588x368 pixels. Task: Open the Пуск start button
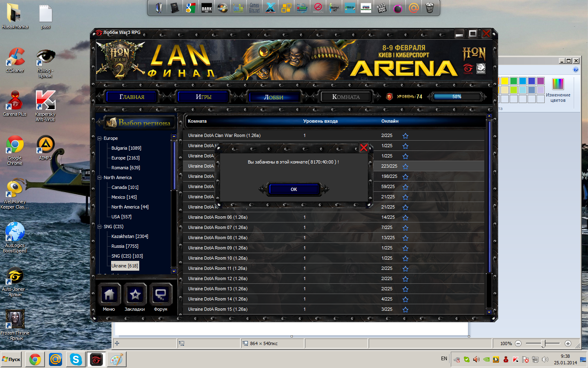pos(11,359)
